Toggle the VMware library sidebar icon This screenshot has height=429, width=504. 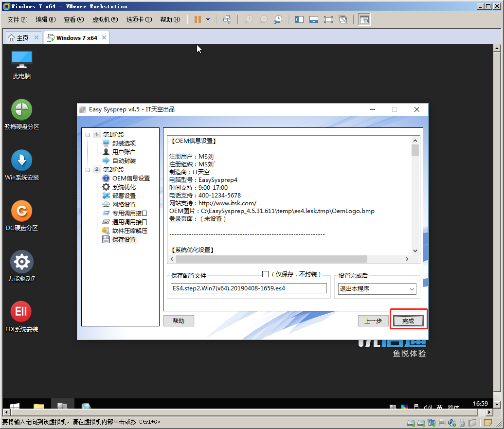point(299,19)
